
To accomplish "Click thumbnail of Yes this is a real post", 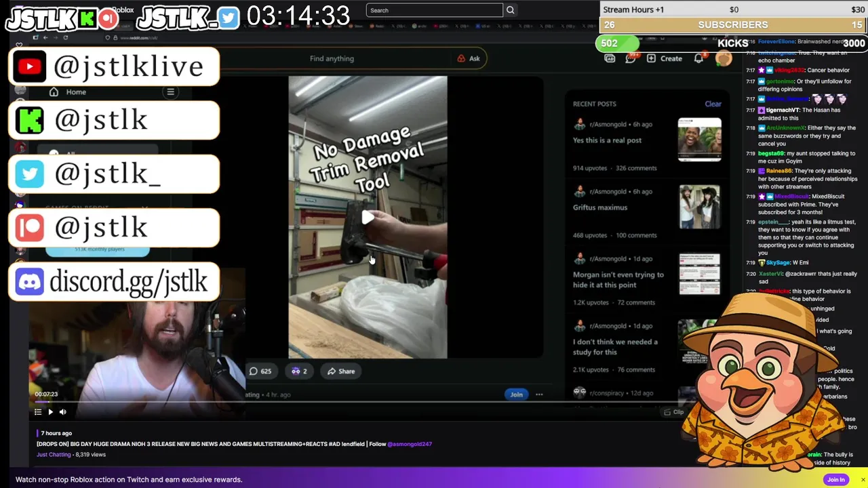I will pyautogui.click(x=699, y=140).
